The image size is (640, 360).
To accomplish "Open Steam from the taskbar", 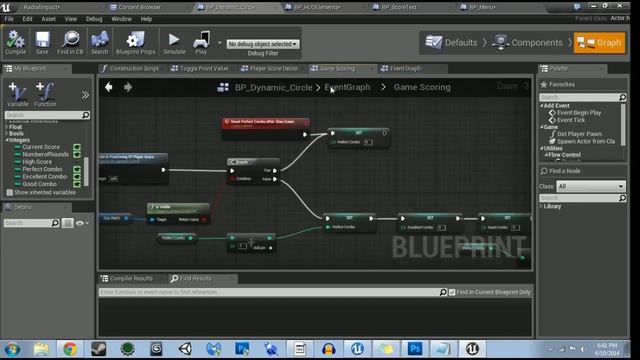I will (x=98, y=349).
